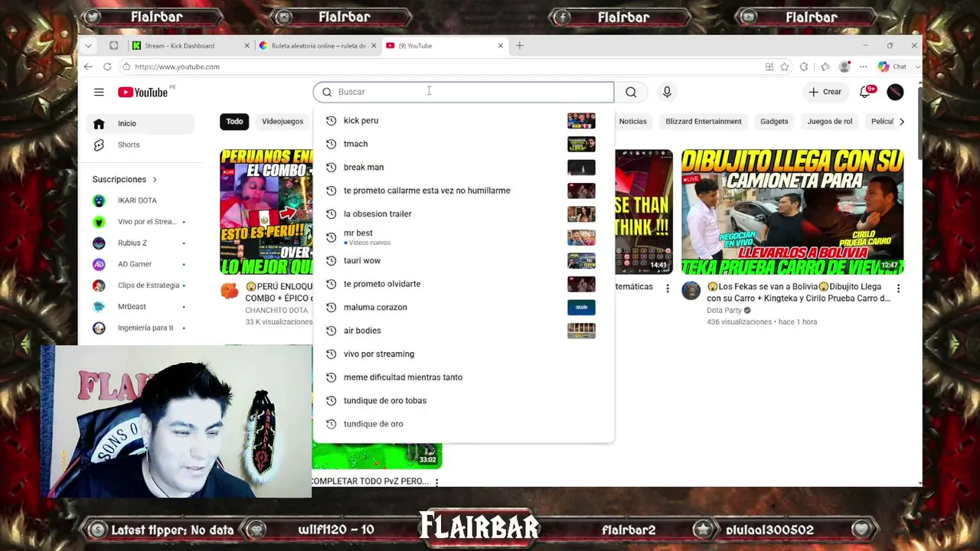Open a new browser tab
980x551 pixels.
[x=519, y=46]
